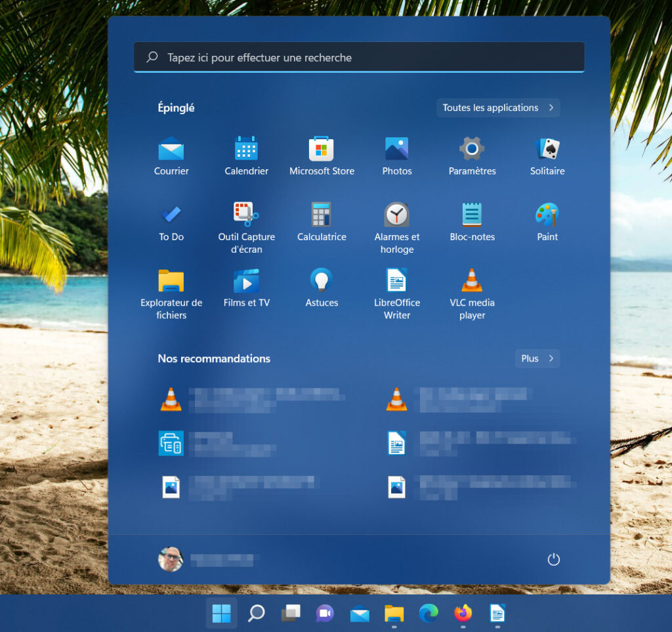Image resolution: width=672 pixels, height=632 pixels.
Task: Open the To Do app
Action: pyautogui.click(x=171, y=222)
